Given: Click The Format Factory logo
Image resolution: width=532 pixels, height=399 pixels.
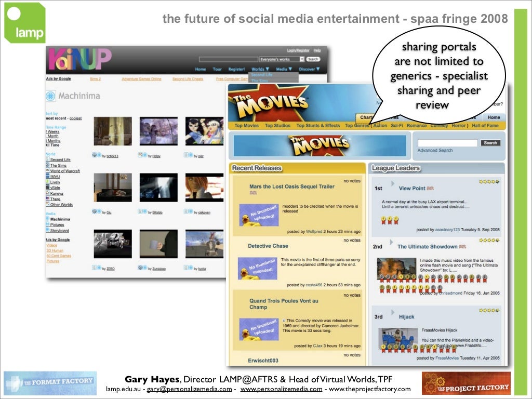Looking at the screenshot, I should point(50,383).
